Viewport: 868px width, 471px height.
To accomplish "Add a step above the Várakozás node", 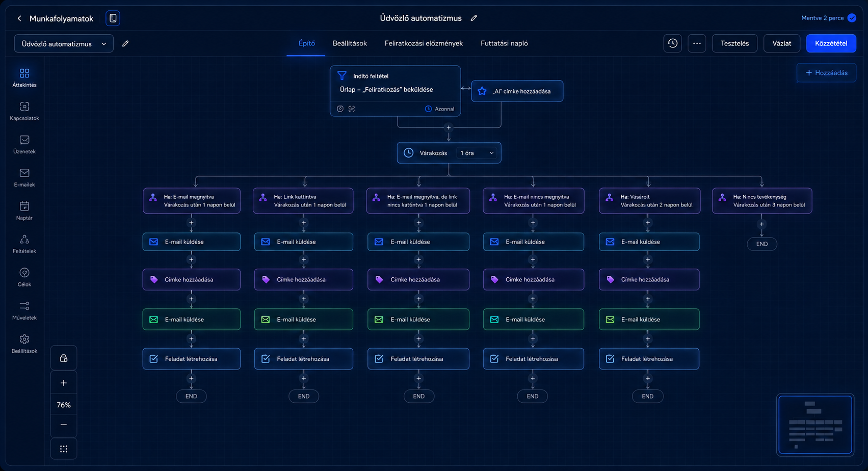I will (x=449, y=127).
